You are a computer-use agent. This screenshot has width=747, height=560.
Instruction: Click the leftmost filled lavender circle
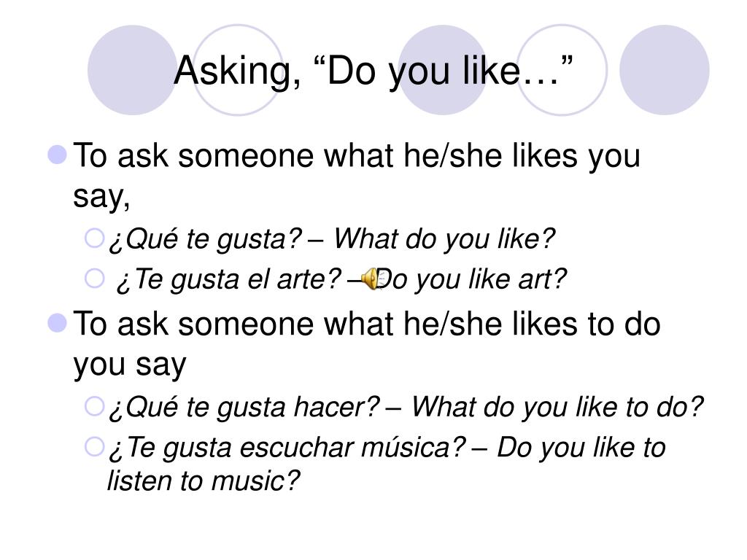[x=132, y=70]
